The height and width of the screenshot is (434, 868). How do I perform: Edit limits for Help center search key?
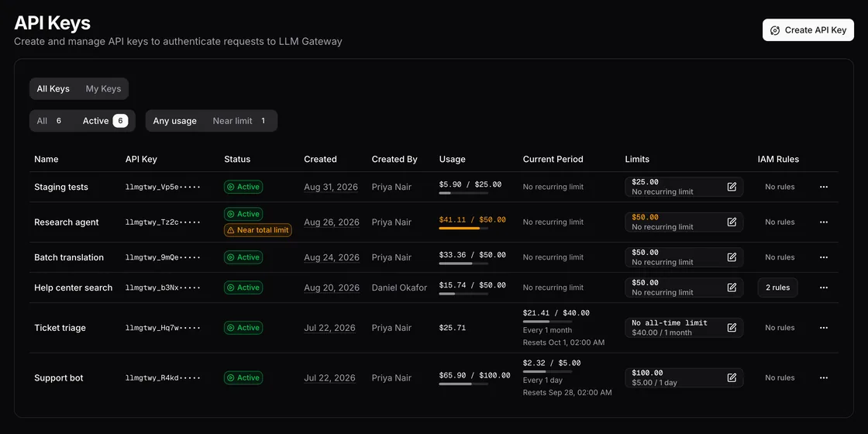tap(732, 288)
